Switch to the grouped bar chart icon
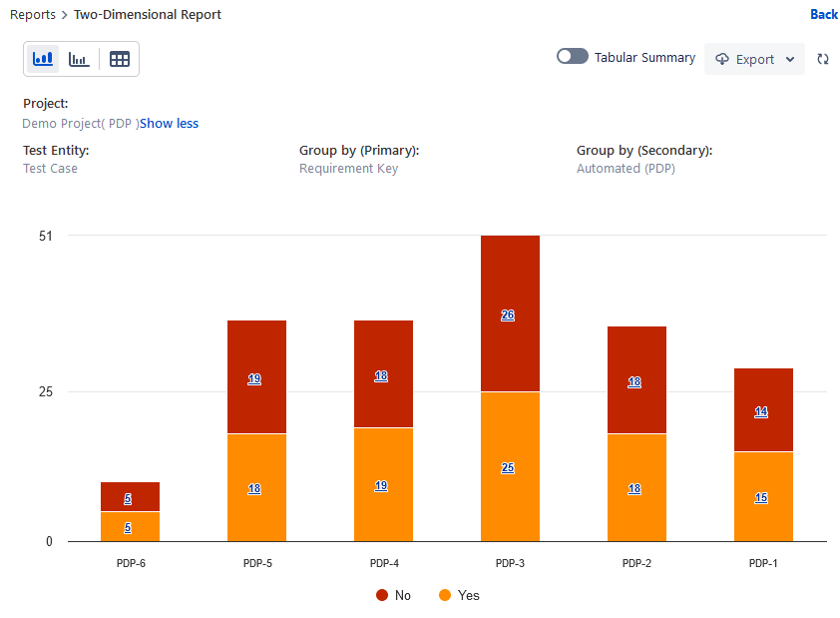 coord(80,59)
